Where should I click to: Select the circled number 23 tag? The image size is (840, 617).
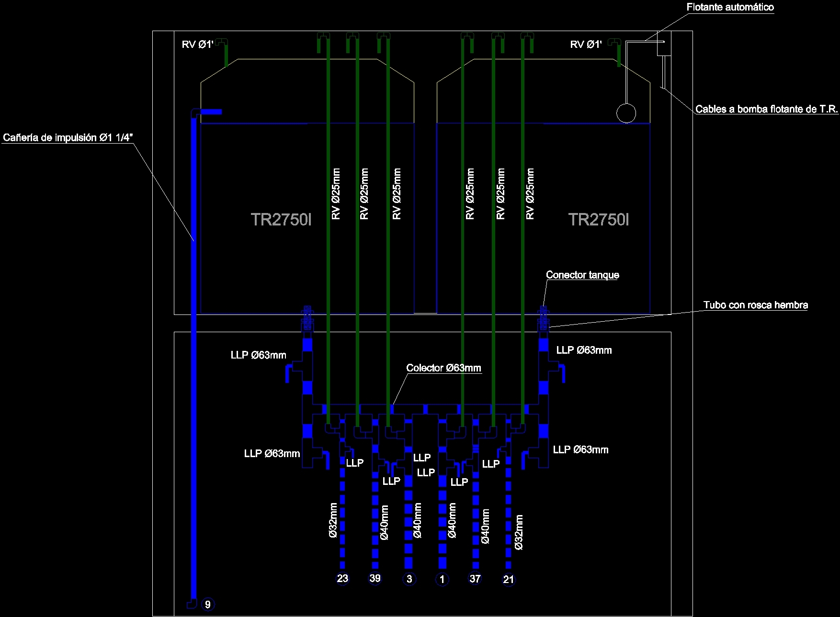tap(342, 578)
